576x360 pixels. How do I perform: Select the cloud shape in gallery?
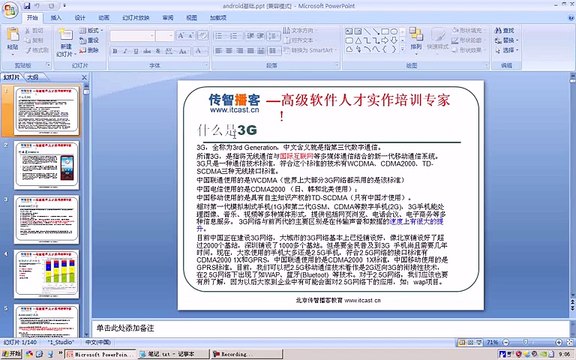[x=349, y=49]
